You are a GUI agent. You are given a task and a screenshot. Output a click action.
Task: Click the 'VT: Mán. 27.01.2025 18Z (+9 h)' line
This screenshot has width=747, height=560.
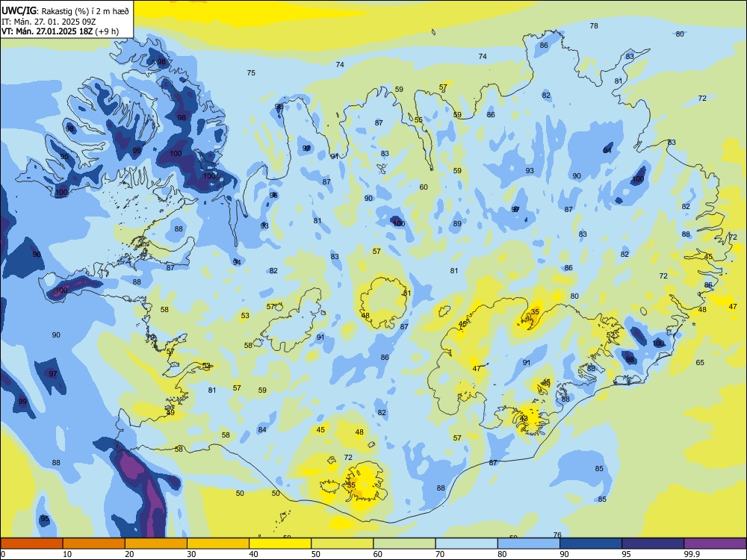pos(60,31)
